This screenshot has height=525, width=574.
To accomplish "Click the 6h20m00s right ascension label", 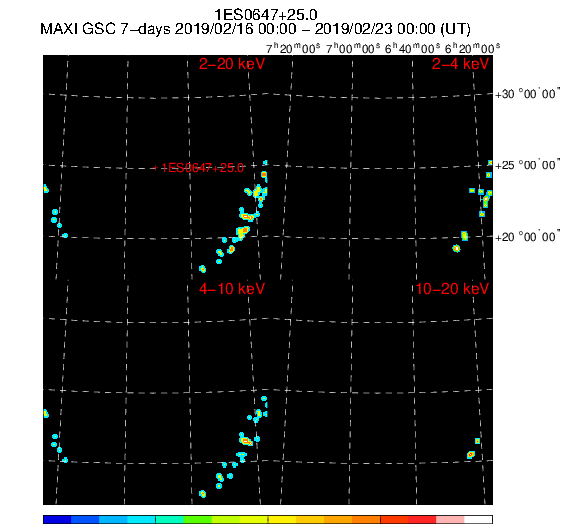I will point(473,48).
